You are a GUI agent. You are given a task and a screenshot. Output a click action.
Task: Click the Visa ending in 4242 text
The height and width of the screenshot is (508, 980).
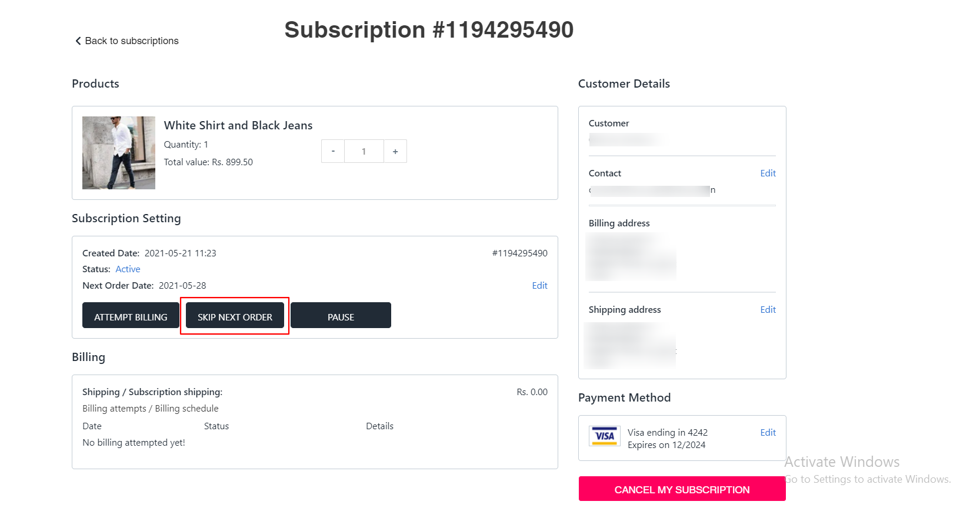[x=668, y=432]
